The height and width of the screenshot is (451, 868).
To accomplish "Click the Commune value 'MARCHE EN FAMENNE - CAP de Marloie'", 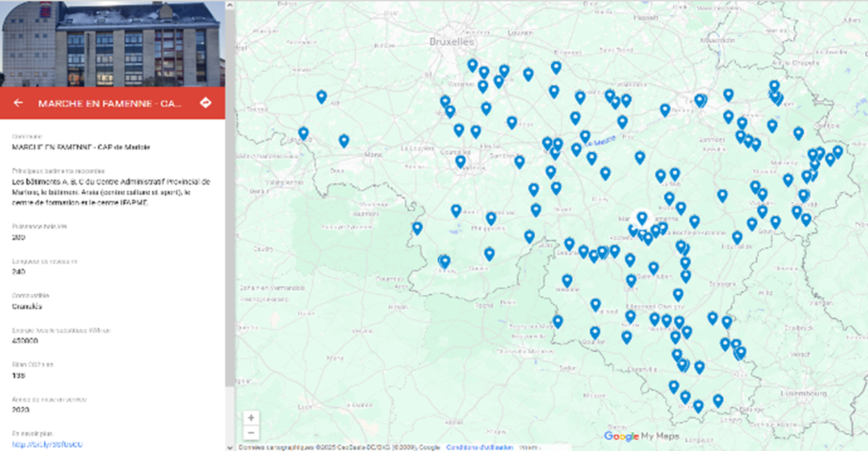I will pyautogui.click(x=81, y=147).
